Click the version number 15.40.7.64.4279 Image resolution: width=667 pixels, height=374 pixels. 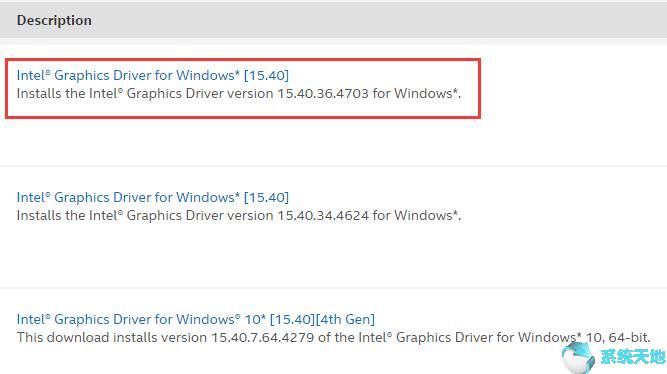pos(262,338)
